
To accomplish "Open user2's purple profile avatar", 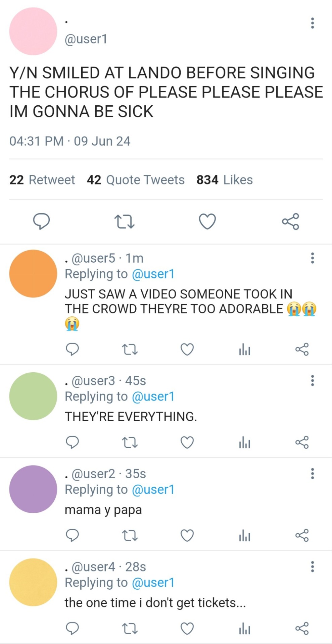I will point(33,489).
